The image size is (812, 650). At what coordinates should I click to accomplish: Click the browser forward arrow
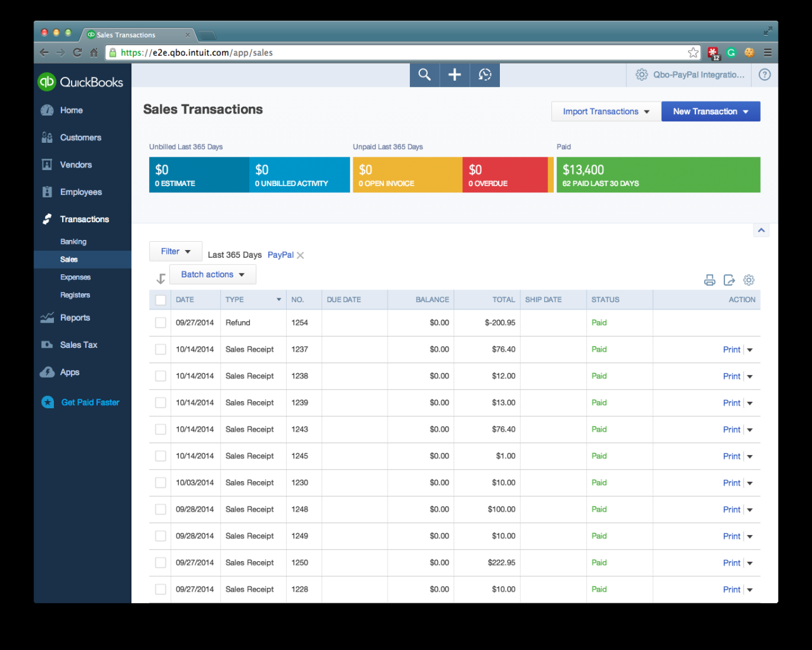[x=60, y=53]
